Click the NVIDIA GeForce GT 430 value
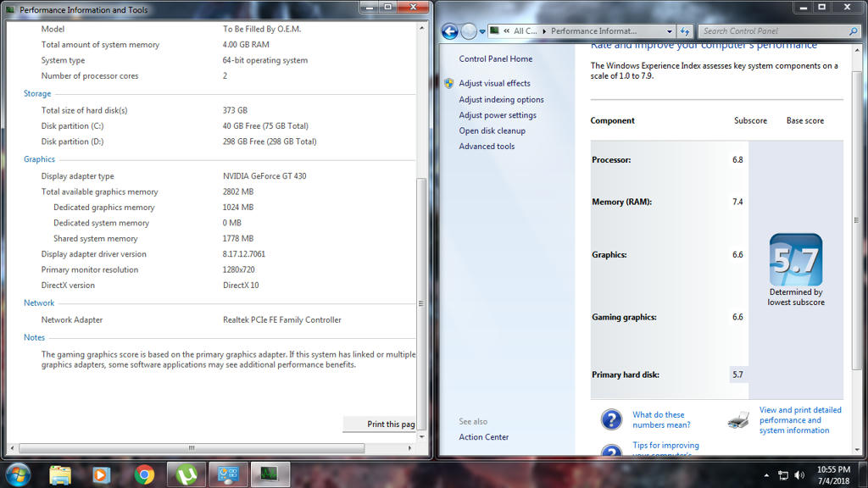Viewport: 868px width, 488px height. click(x=264, y=176)
